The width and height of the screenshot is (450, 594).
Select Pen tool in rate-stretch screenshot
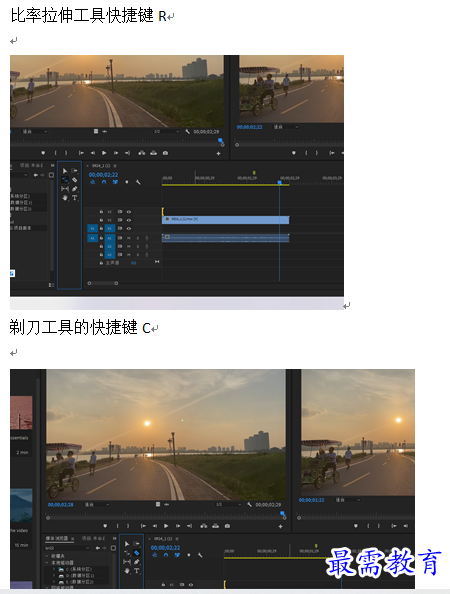click(x=75, y=189)
